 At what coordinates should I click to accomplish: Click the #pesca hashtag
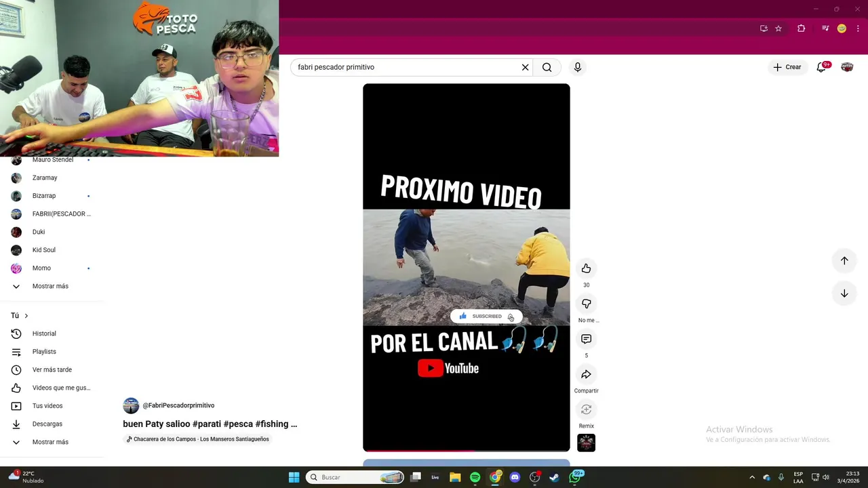click(238, 424)
